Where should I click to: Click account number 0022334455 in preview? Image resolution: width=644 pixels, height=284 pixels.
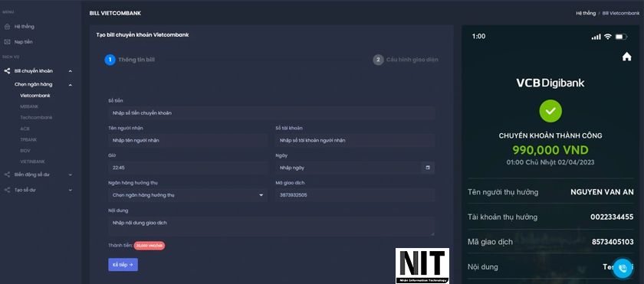pyautogui.click(x=612, y=217)
